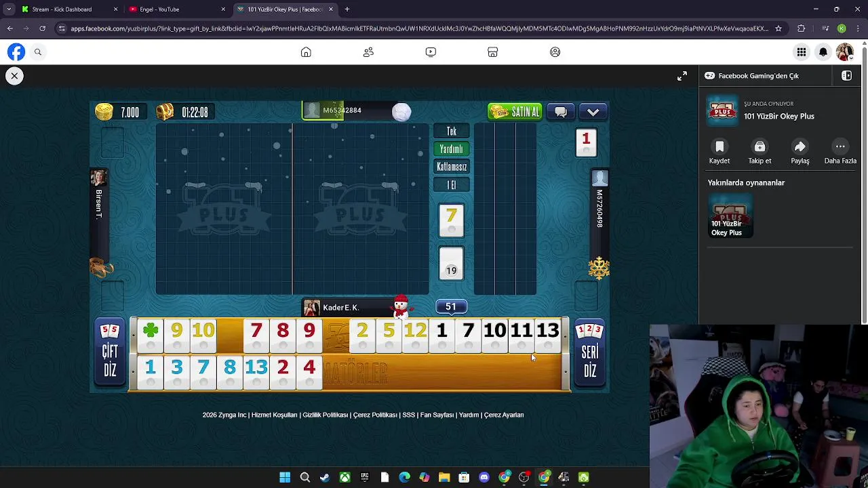Viewport: 868px width, 488px height.
Task: Click the Çerez Ayarları footer link
Action: pos(504,415)
